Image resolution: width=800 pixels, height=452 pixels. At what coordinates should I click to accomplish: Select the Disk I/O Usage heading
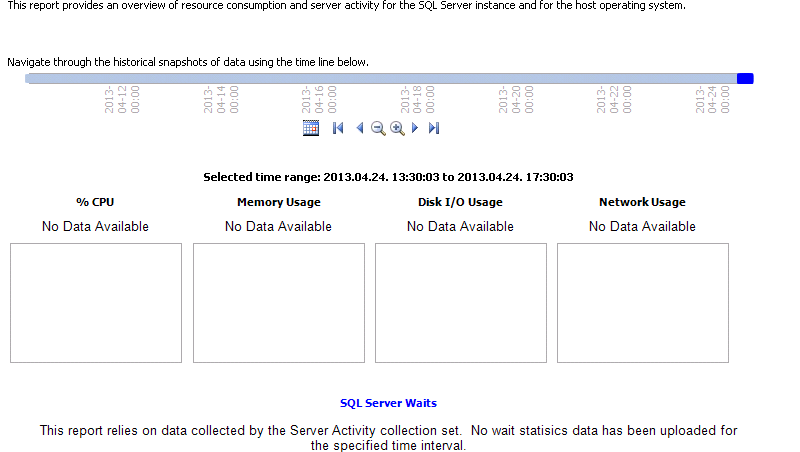[460, 202]
